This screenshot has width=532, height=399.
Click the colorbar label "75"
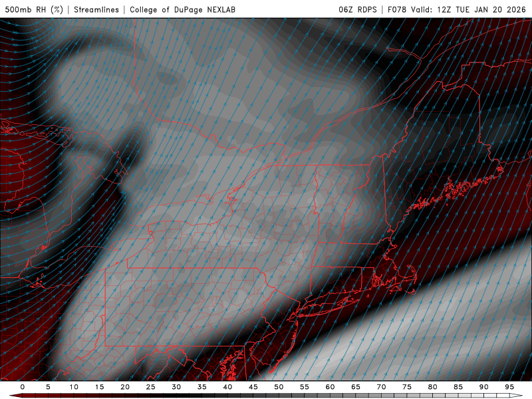click(407, 387)
